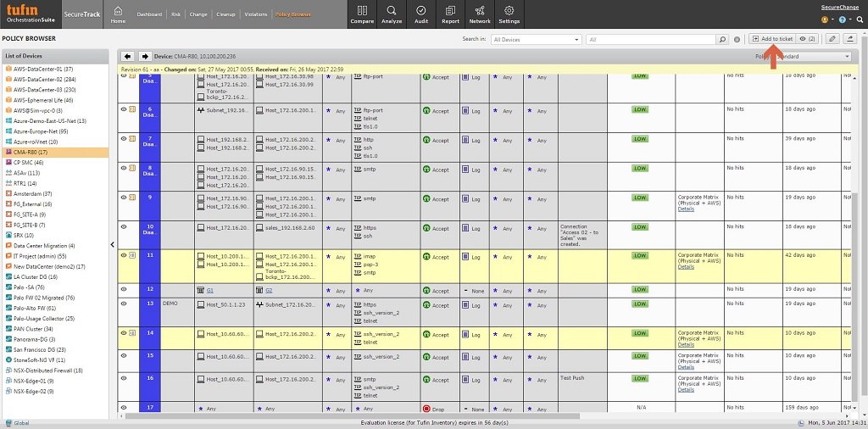Toggle the eye icon for rule 12
This screenshot has width=868, height=429.
[x=124, y=289]
